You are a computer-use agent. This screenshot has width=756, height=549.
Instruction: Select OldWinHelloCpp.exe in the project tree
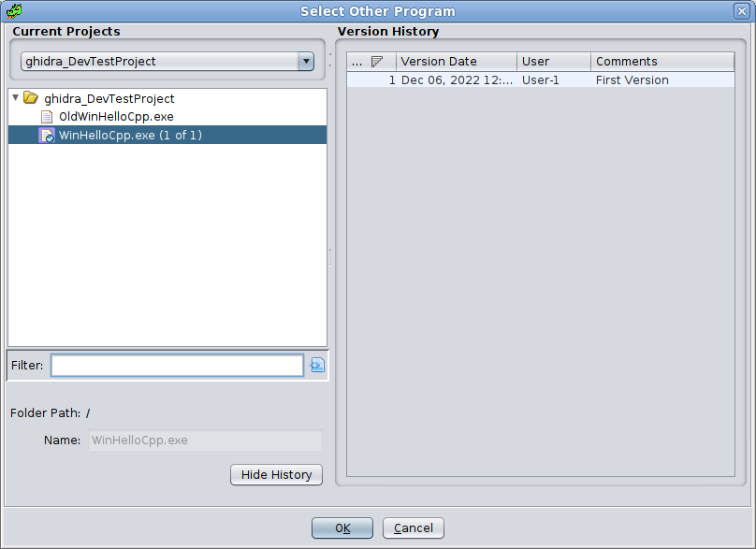click(x=116, y=117)
